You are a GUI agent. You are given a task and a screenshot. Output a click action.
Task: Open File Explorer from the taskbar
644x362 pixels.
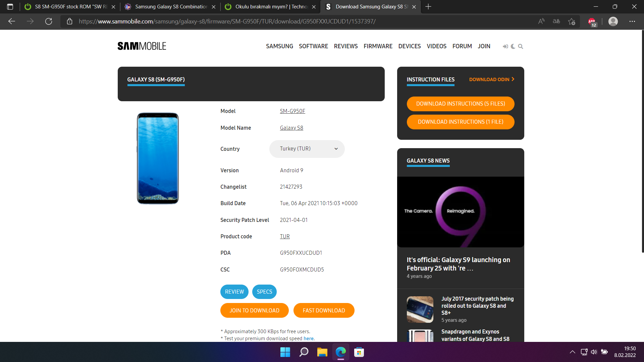tap(322, 352)
